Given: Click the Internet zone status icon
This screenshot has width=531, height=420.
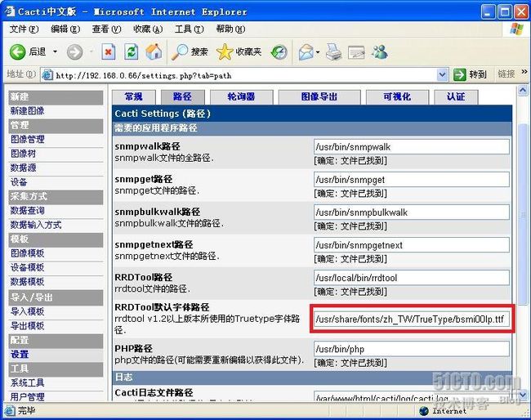Looking at the screenshot, I should 424,411.
